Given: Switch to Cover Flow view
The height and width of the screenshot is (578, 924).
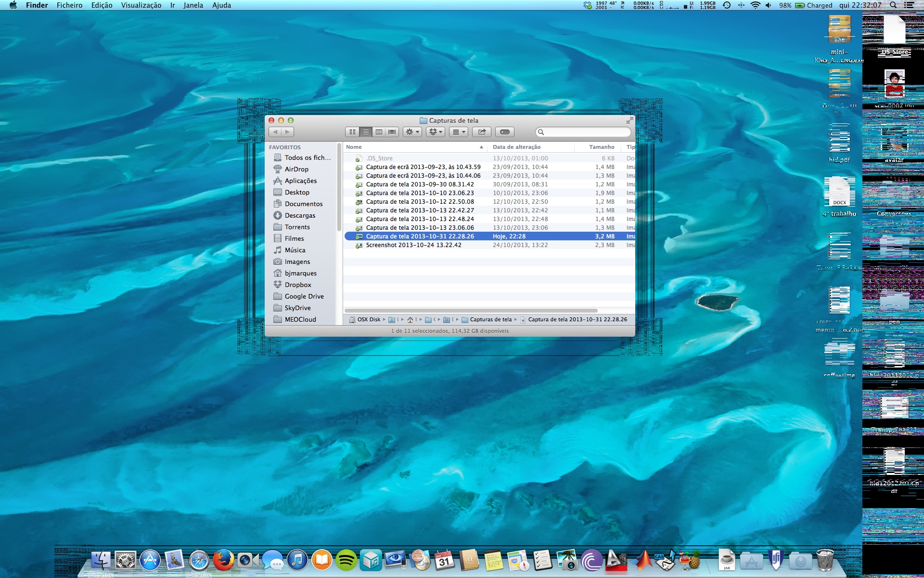Looking at the screenshot, I should pos(392,132).
